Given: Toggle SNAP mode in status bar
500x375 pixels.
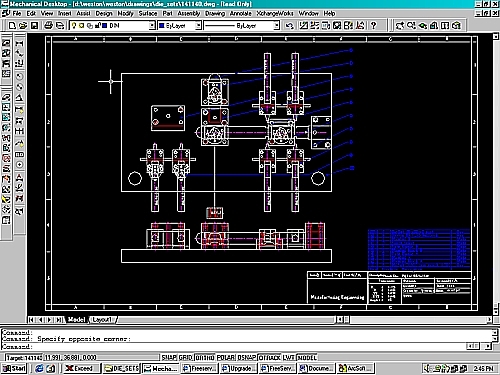Looking at the screenshot, I should (x=169, y=358).
